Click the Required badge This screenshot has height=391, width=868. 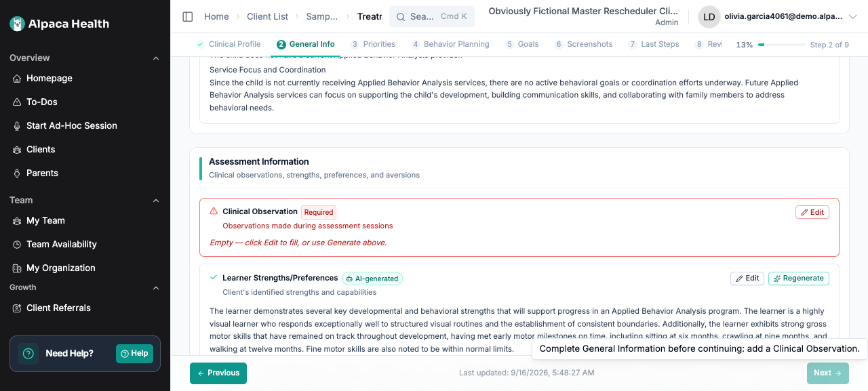point(319,212)
